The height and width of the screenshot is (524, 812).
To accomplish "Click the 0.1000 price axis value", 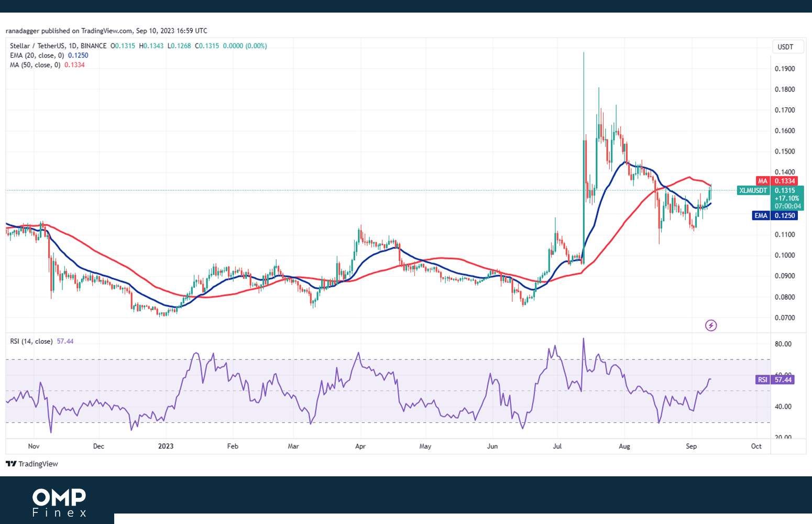I will pos(785,255).
